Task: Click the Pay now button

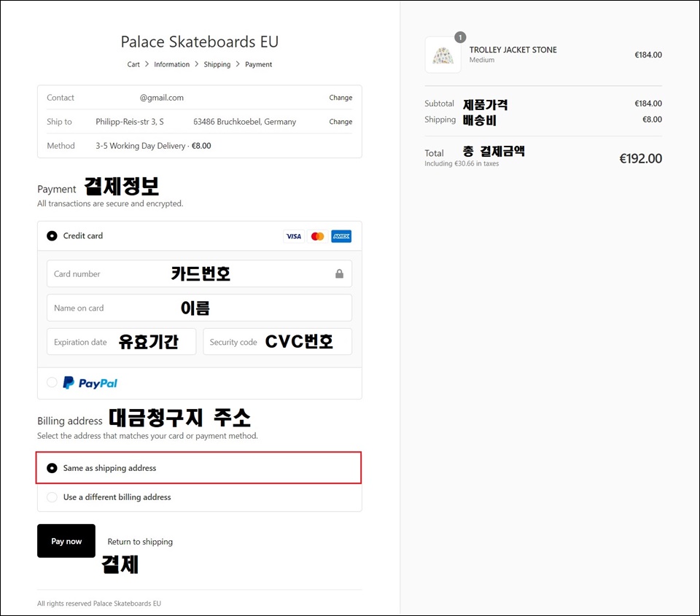Action: pyautogui.click(x=66, y=541)
